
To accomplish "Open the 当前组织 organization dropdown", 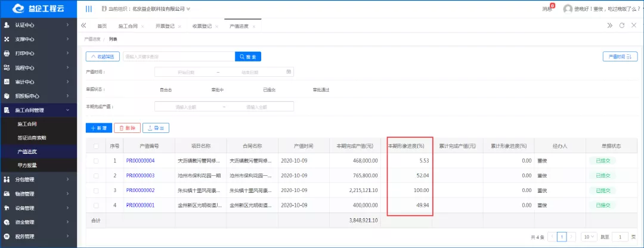I will (x=145, y=8).
